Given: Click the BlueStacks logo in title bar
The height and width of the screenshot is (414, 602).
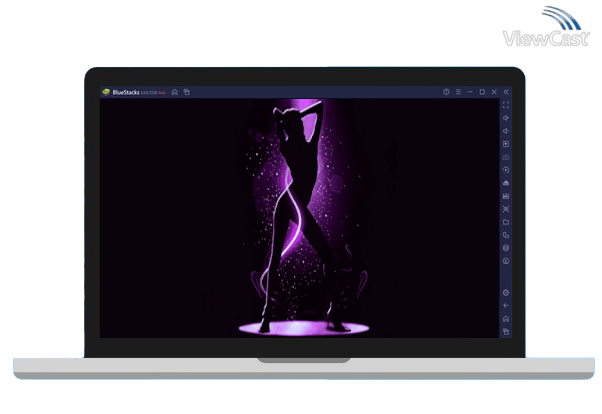Looking at the screenshot, I should (106, 92).
